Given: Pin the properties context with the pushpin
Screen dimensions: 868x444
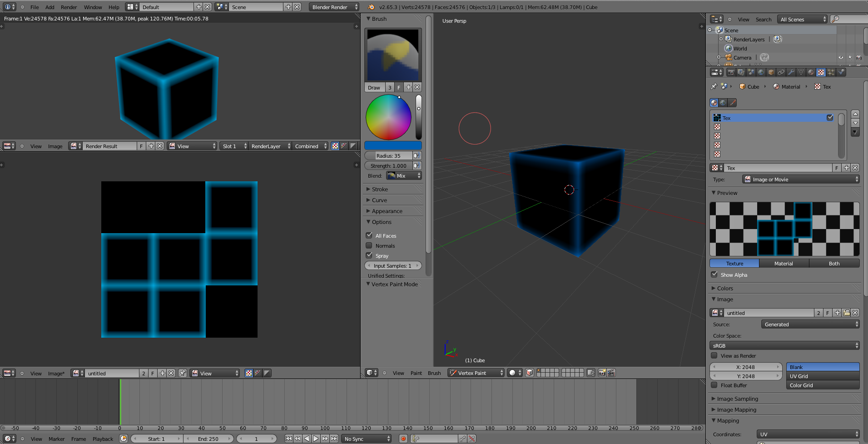Looking at the screenshot, I should pyautogui.click(x=714, y=86).
